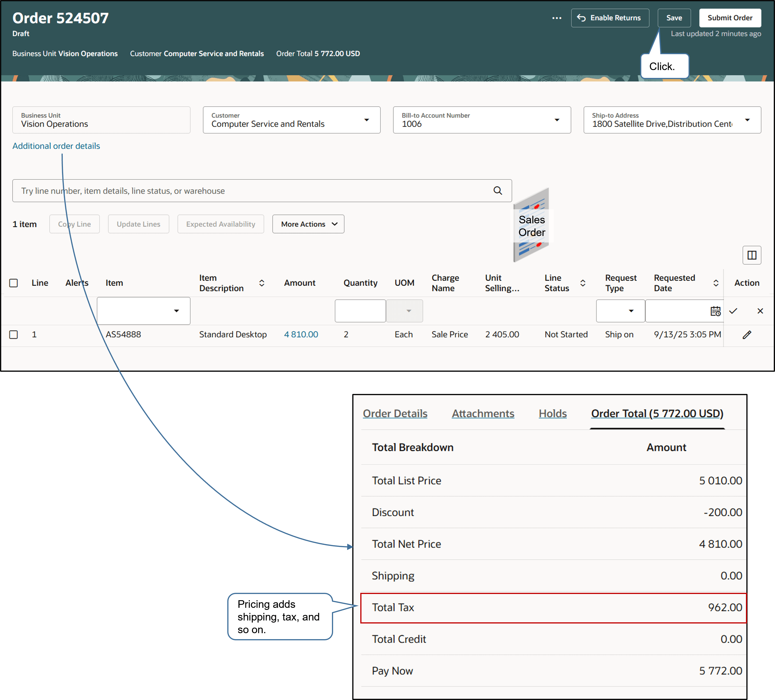Click the column layout icon
The height and width of the screenshot is (700, 775).
(751, 255)
